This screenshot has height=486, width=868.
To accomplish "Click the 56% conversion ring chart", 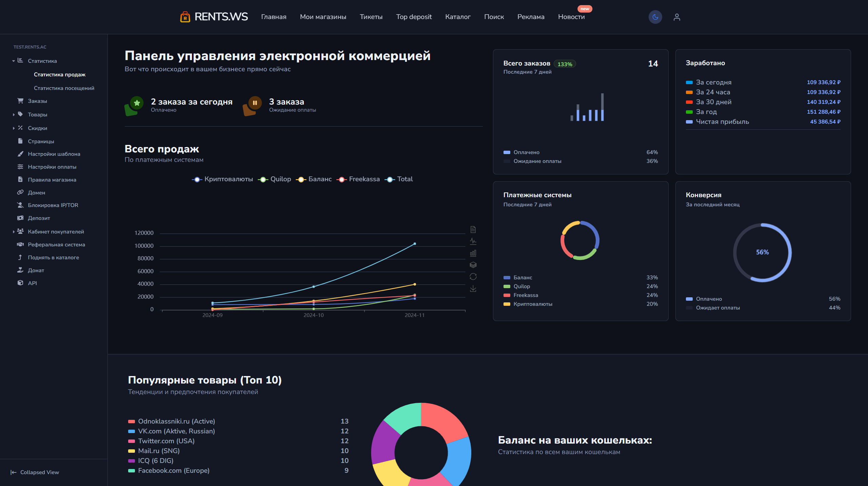I will tap(762, 253).
